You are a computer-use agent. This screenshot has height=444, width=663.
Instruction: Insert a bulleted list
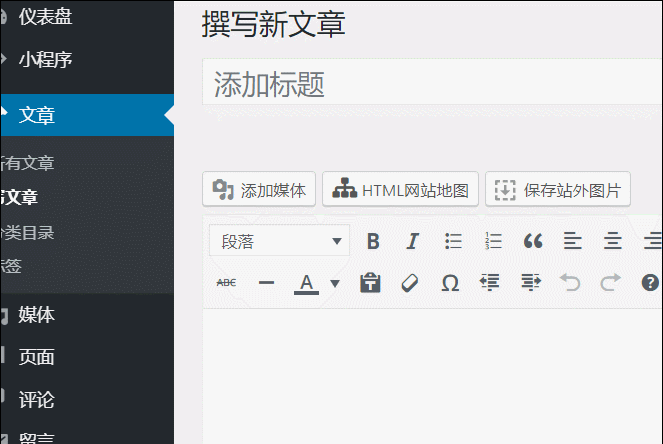453,241
